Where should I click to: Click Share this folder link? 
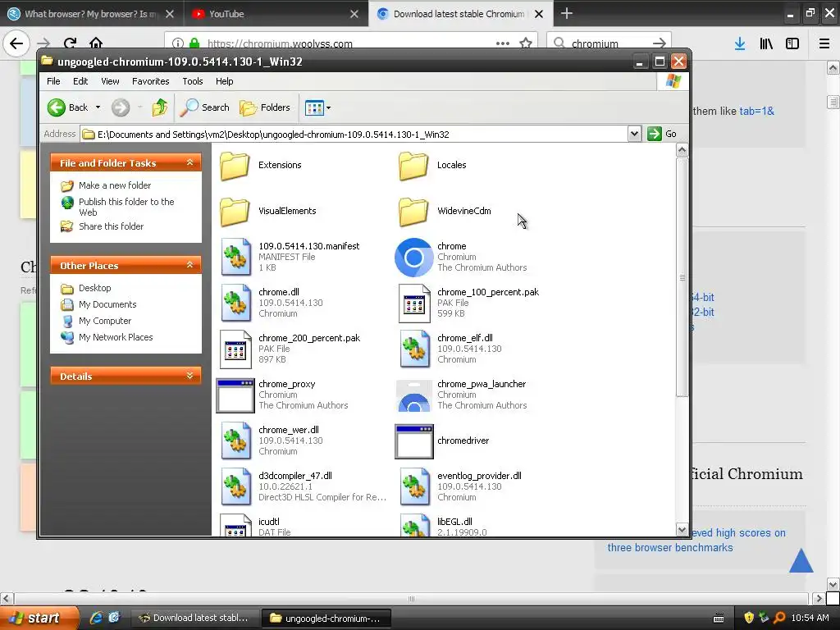click(x=111, y=226)
